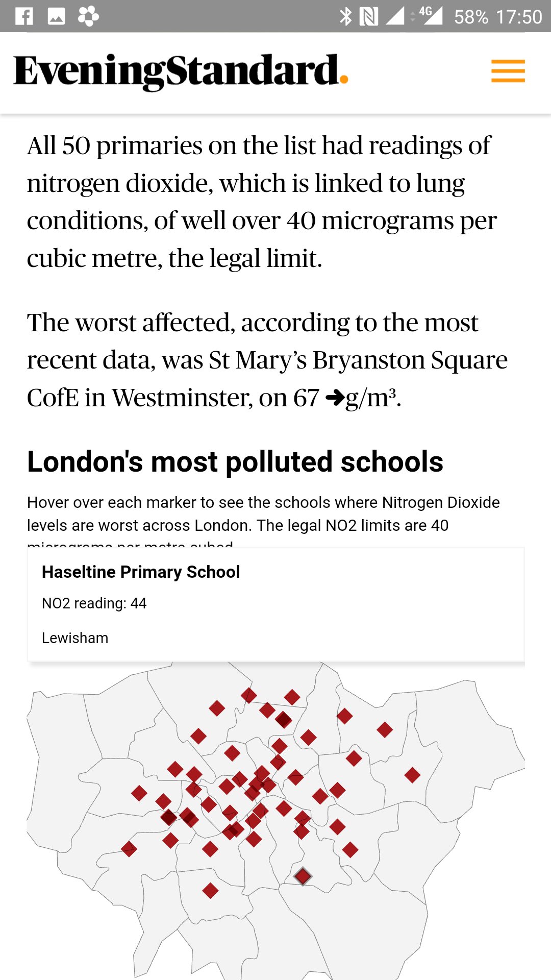Tap the picture notification icon in status bar
The width and height of the screenshot is (551, 980).
pyautogui.click(x=56, y=16)
